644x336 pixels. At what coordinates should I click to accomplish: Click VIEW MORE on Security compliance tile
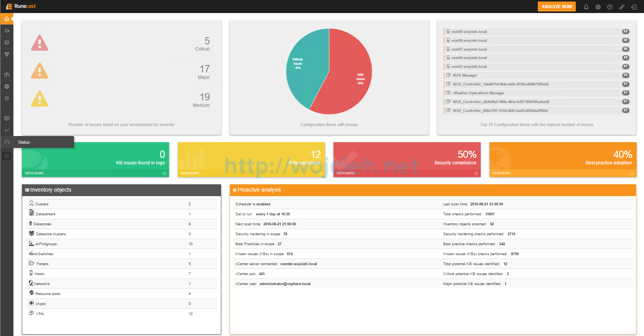pos(346,173)
